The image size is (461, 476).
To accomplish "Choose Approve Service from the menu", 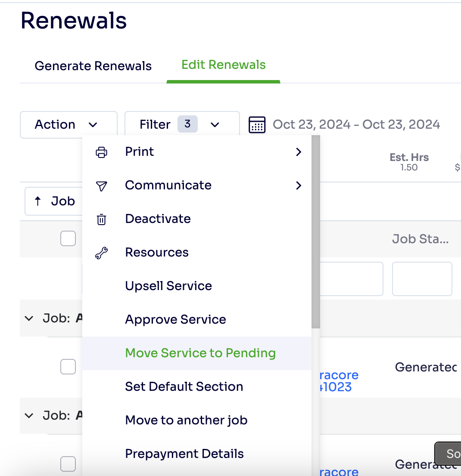I will click(x=175, y=319).
